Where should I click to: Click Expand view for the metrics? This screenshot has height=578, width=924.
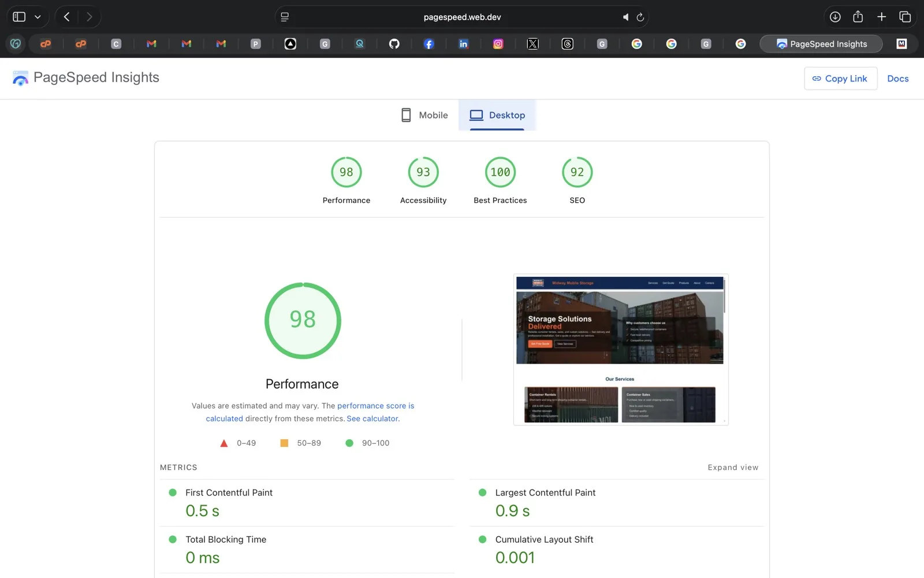(733, 467)
